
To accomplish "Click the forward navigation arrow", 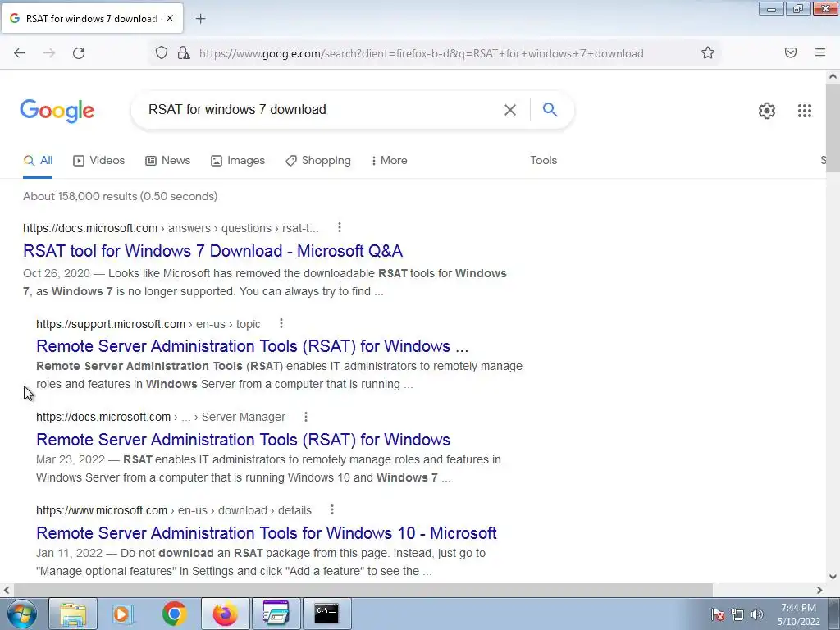I will point(49,53).
